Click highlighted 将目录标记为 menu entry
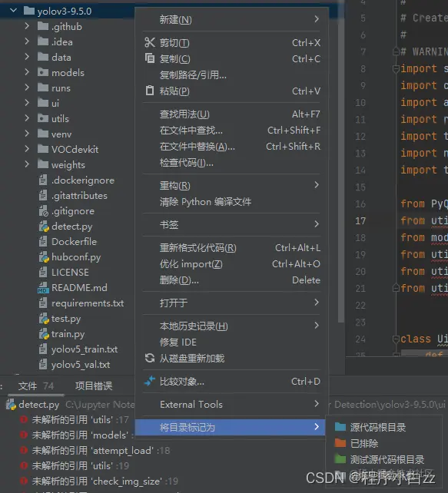 231,427
